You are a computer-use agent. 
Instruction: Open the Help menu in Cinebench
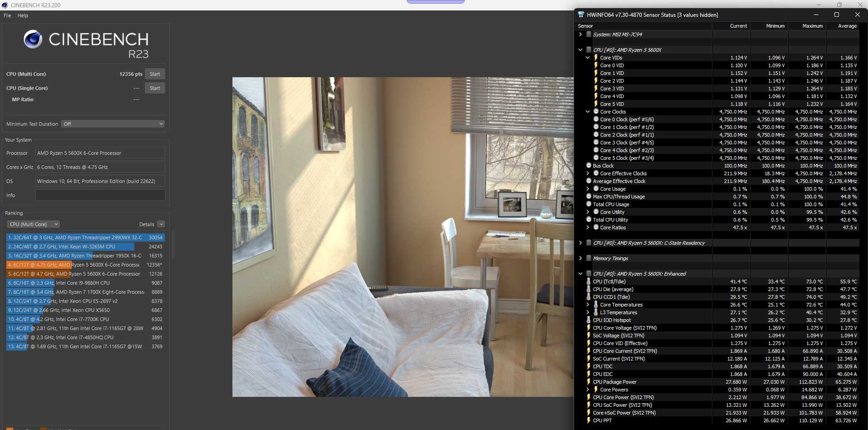(23, 15)
